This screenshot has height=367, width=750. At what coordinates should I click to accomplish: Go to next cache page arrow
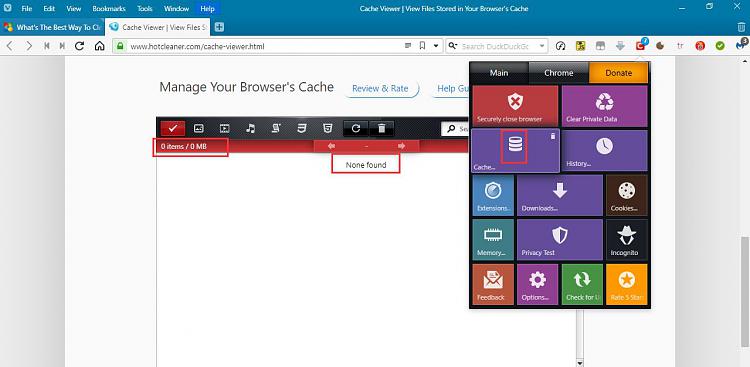point(402,146)
